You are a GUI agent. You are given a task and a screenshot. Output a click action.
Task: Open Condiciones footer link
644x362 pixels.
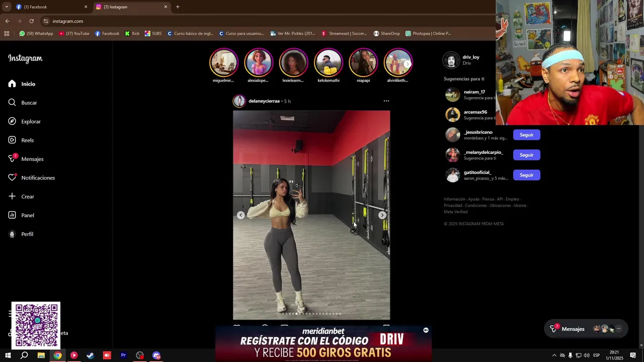(x=476, y=206)
